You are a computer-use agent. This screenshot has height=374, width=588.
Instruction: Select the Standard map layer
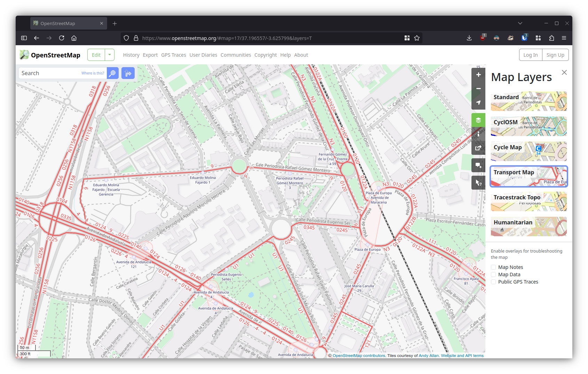click(529, 101)
